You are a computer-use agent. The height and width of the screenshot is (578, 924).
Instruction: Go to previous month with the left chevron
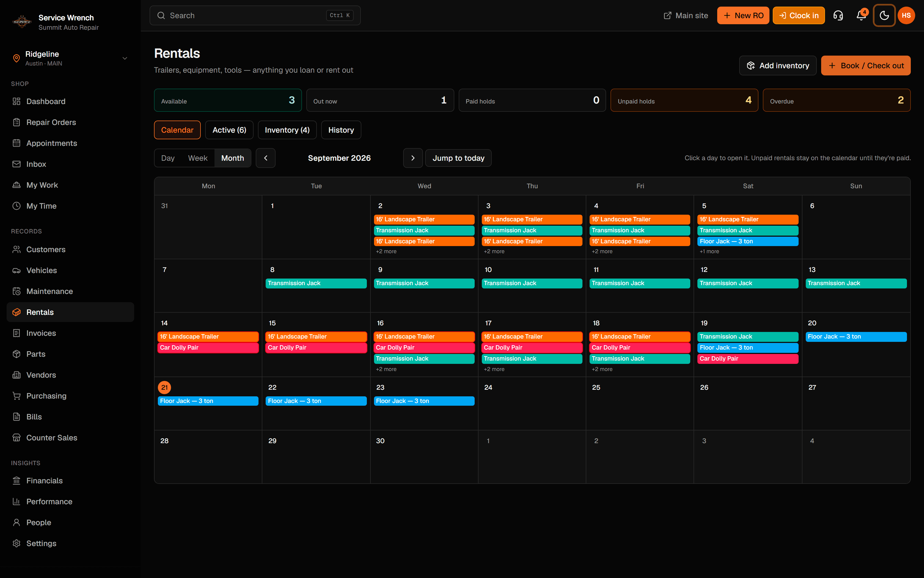[266, 158]
